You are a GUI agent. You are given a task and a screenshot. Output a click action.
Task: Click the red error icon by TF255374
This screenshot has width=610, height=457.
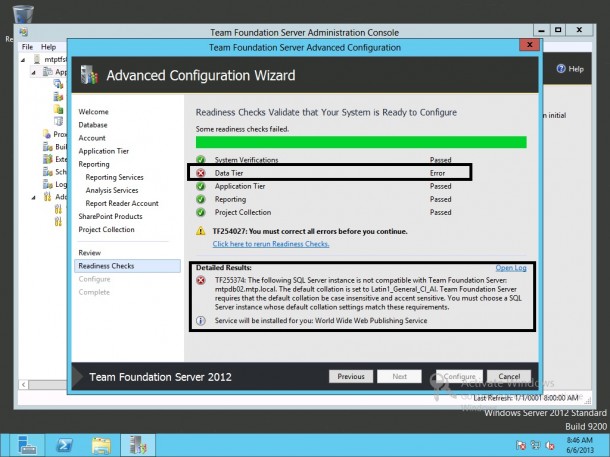tap(201, 280)
